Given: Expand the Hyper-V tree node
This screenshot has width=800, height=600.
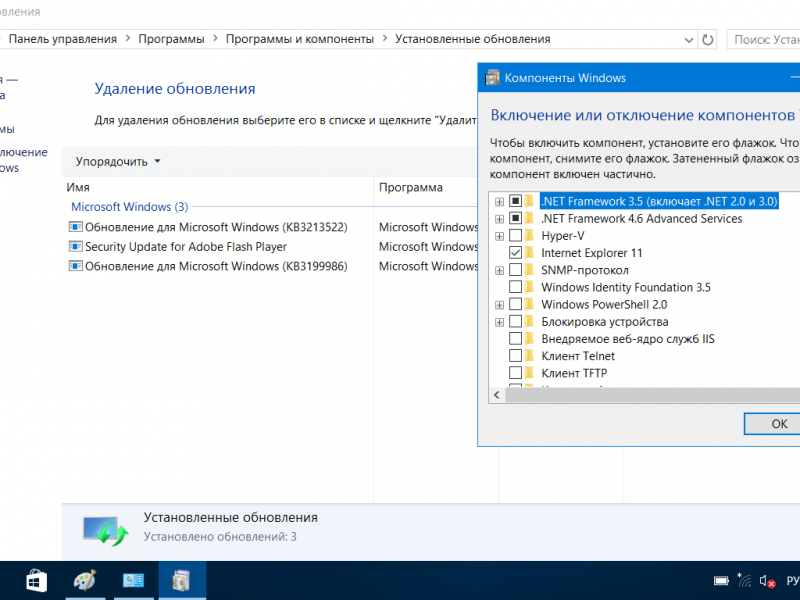Looking at the screenshot, I should click(x=499, y=236).
